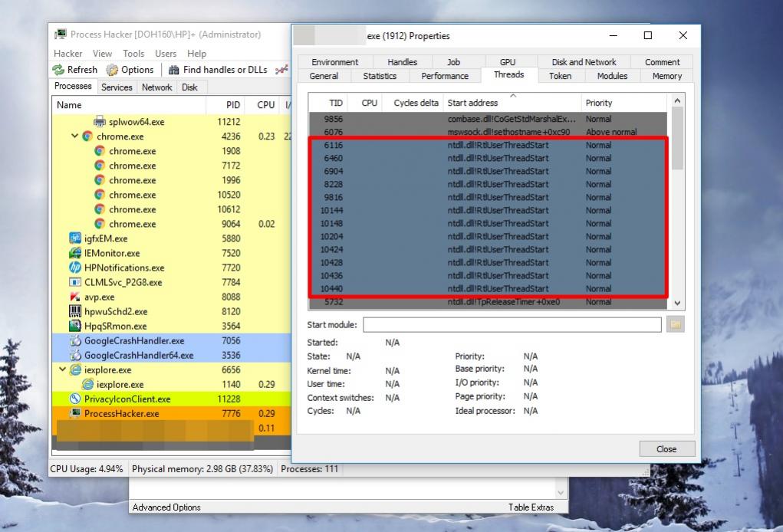Click the GoogleCrashHandler.exe icon
Image resolution: width=783 pixels, height=532 pixels.
(75, 340)
